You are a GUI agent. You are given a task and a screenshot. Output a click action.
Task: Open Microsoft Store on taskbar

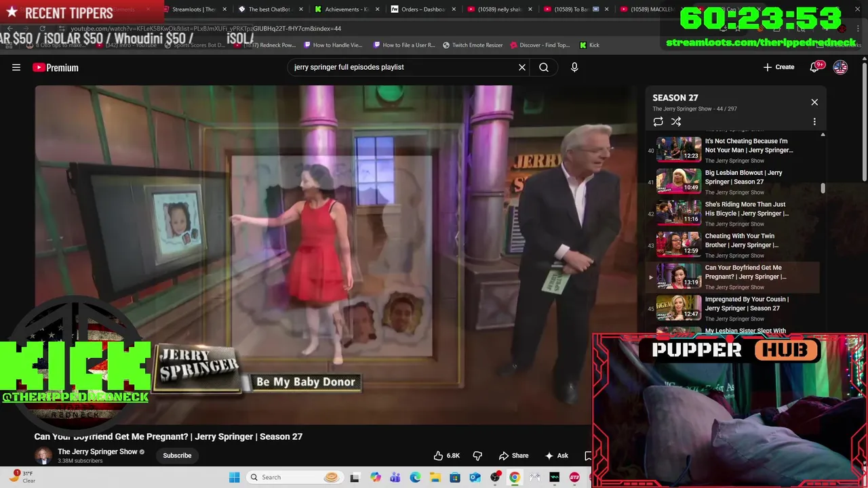[x=455, y=477]
